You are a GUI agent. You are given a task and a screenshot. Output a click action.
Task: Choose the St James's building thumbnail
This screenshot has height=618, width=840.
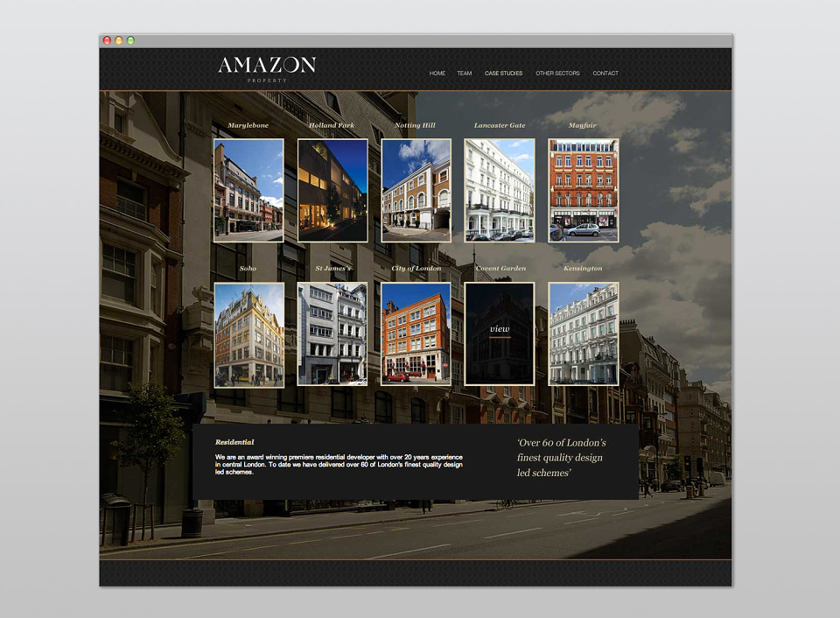tap(332, 334)
